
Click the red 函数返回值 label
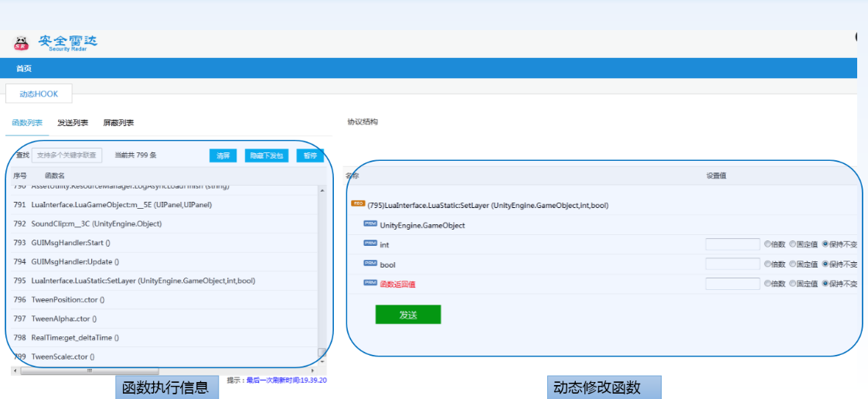(397, 284)
